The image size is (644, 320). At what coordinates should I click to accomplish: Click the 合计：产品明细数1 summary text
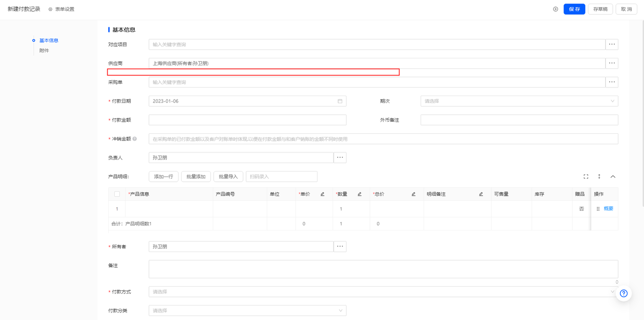click(x=131, y=223)
